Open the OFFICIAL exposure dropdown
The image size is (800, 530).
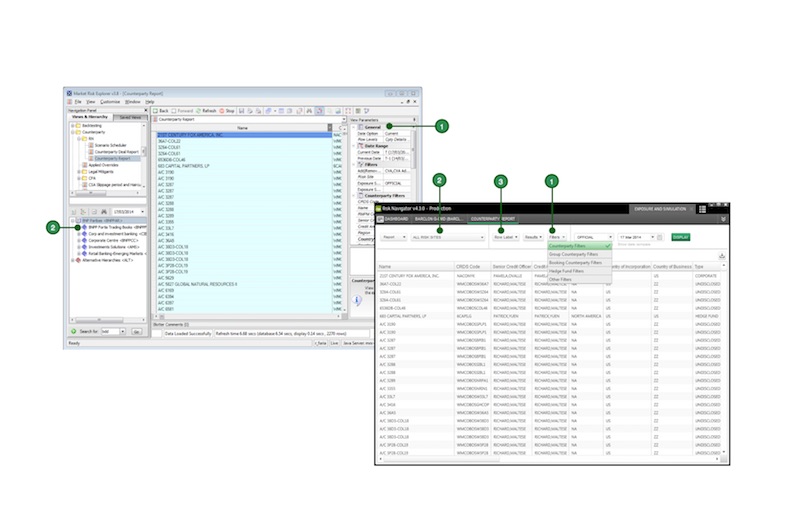[x=593, y=237]
